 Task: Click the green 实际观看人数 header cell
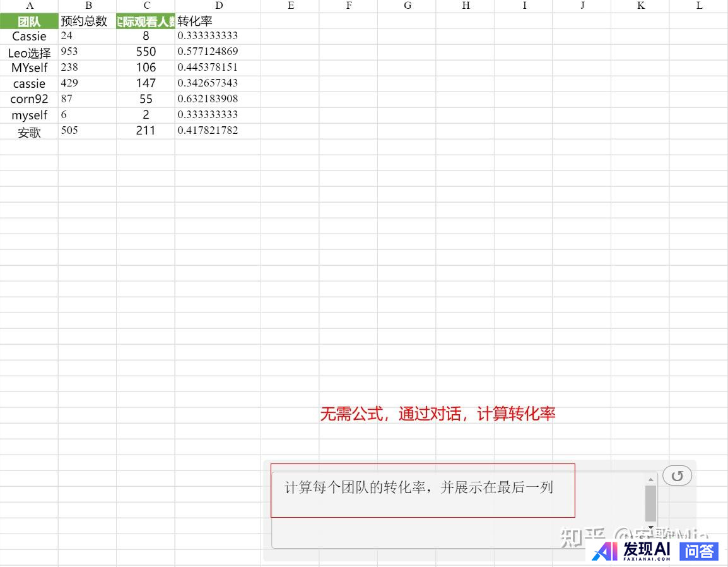point(146,21)
